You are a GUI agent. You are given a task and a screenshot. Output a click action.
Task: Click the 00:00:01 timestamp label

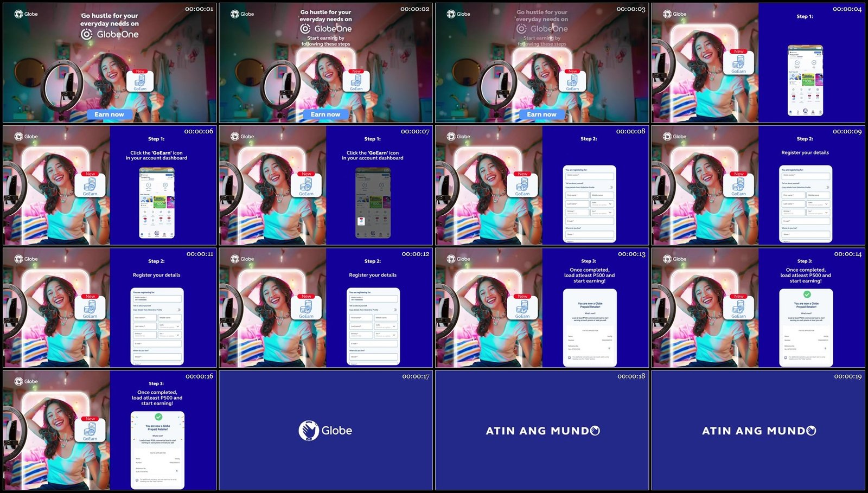pos(199,9)
